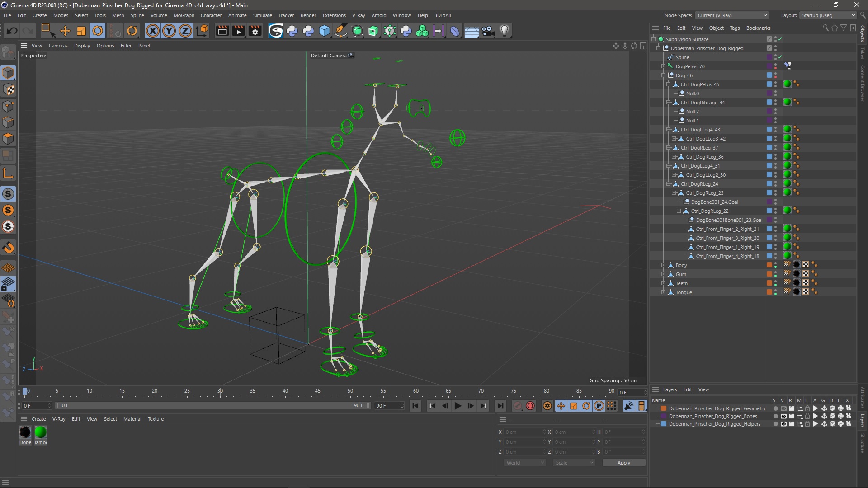868x488 pixels.
Task: Expand the Ctrl_DogLeg3_42 tree item
Action: (672, 138)
